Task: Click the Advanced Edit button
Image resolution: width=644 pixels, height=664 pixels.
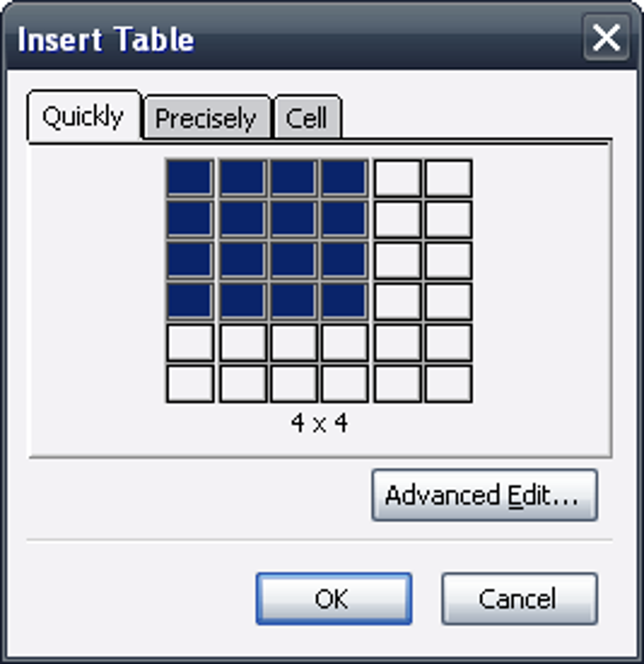Action: (484, 495)
